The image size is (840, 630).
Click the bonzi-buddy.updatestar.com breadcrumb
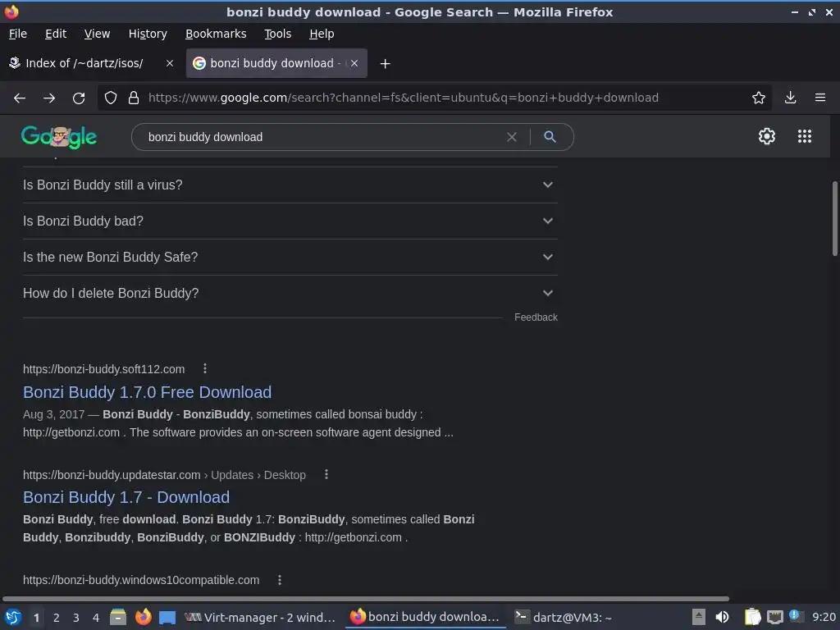164,475
